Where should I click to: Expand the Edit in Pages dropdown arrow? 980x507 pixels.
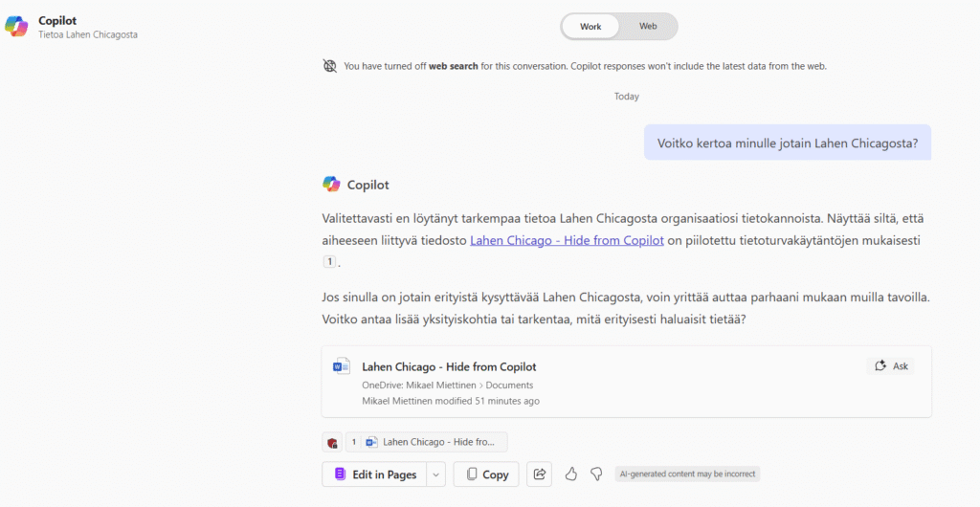436,474
